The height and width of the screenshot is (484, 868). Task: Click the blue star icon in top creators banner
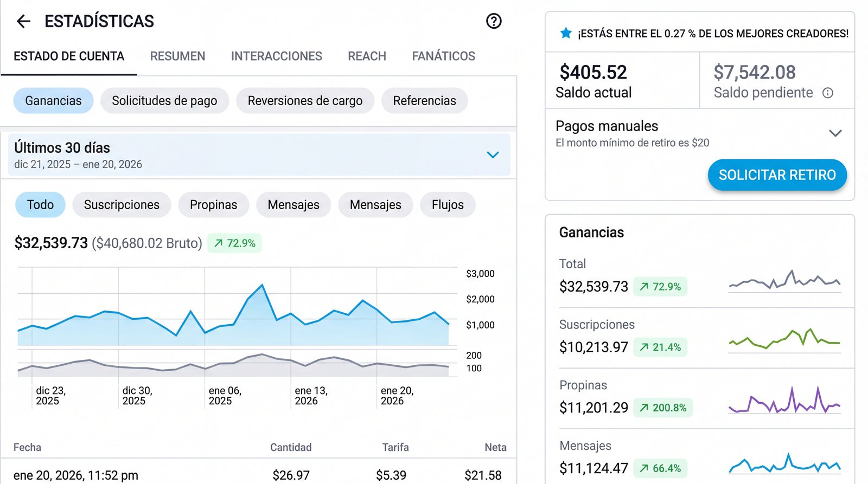pyautogui.click(x=565, y=34)
